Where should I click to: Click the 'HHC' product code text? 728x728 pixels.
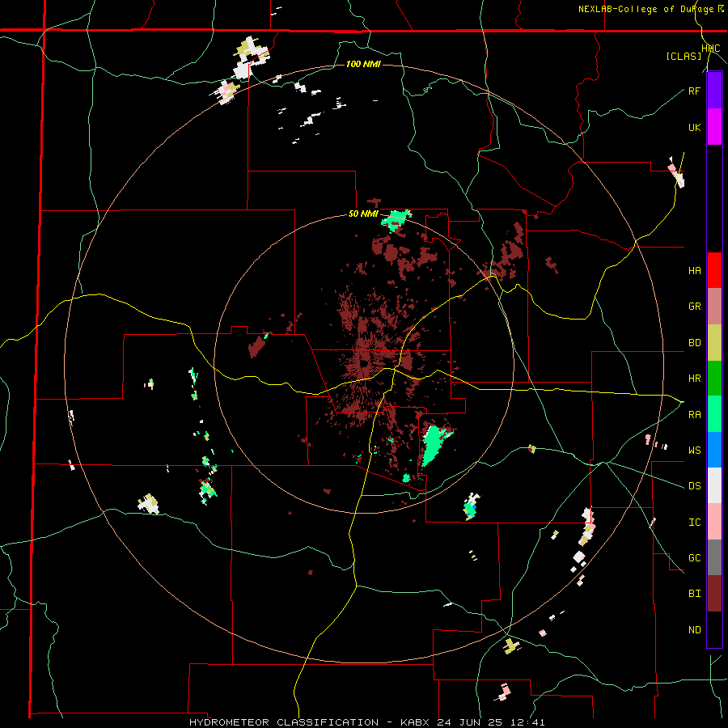[710, 49]
